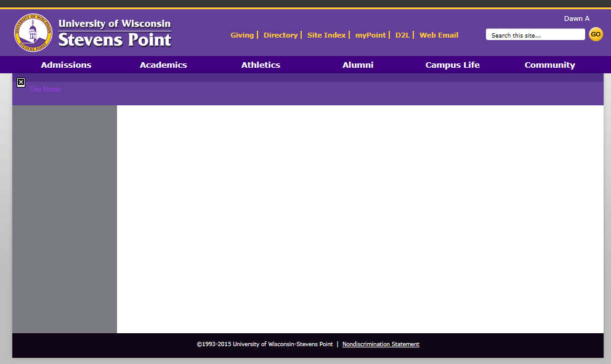This screenshot has height=364, width=611.
Task: Click inside the Search this site field
Action: (x=533, y=34)
